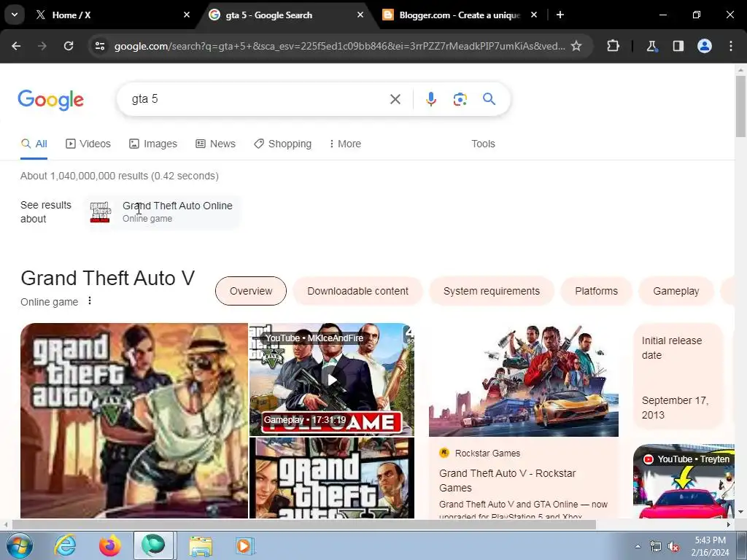
Task: Open the large GTA V cover image
Action: pos(134,421)
